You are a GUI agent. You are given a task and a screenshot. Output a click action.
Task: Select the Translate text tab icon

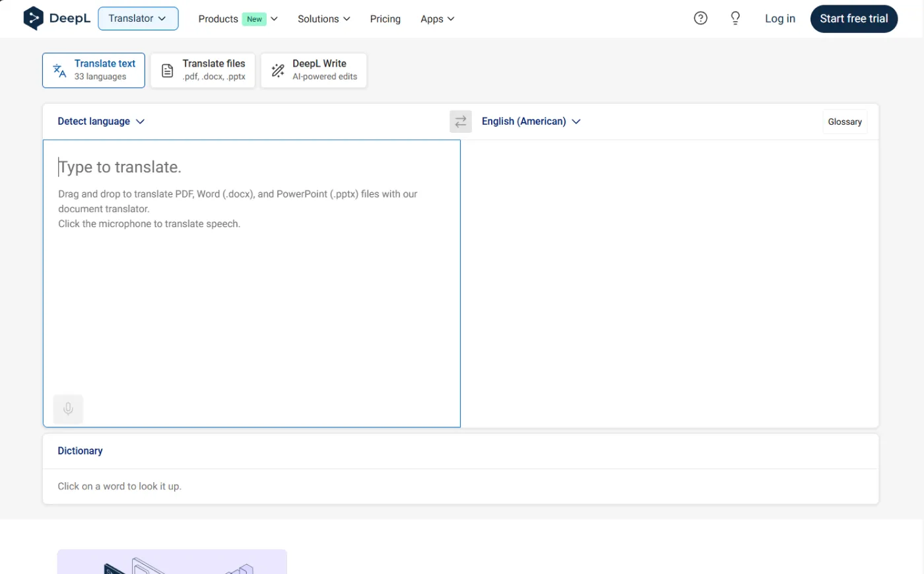click(x=59, y=69)
